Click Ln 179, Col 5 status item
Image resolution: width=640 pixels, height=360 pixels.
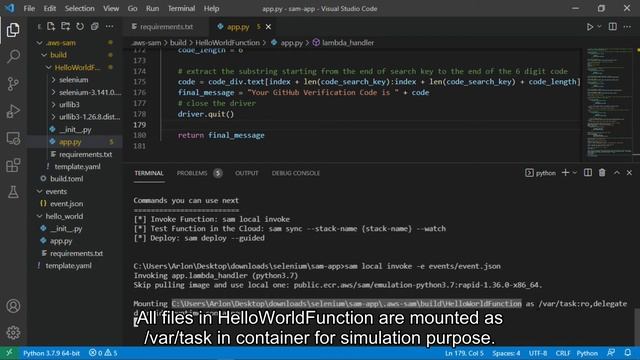(464, 353)
